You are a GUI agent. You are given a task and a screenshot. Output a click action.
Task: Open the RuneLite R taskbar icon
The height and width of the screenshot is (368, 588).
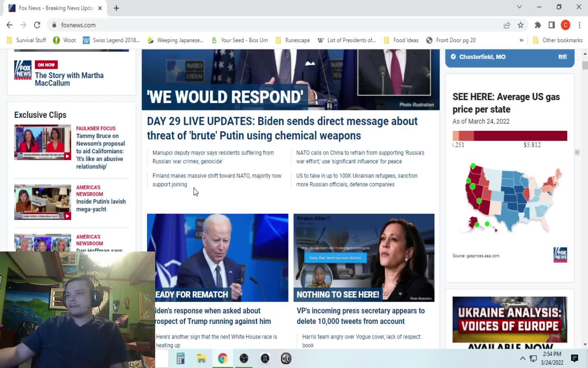(x=265, y=359)
